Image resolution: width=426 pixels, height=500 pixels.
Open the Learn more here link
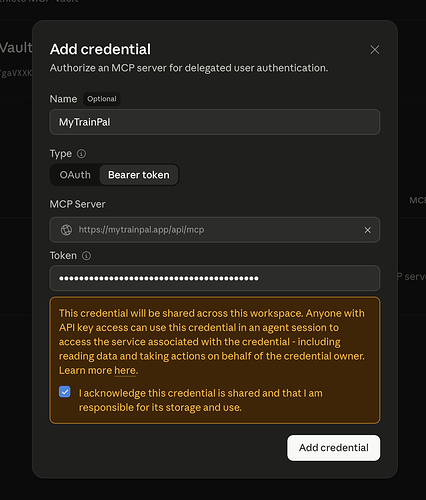click(125, 370)
